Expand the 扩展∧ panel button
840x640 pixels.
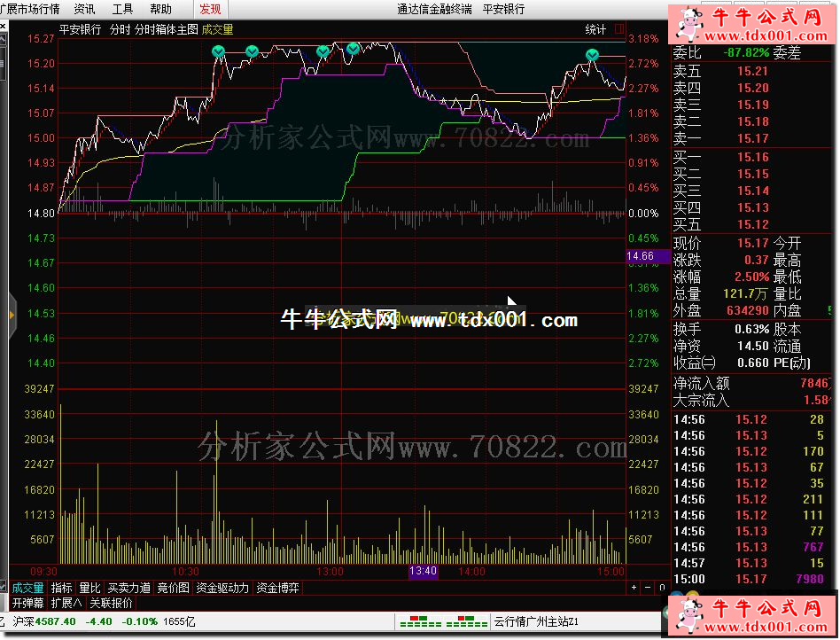[x=66, y=603]
